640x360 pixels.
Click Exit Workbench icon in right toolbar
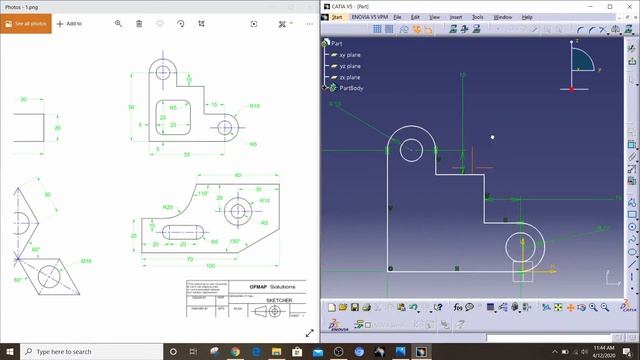pyautogui.click(x=632, y=61)
